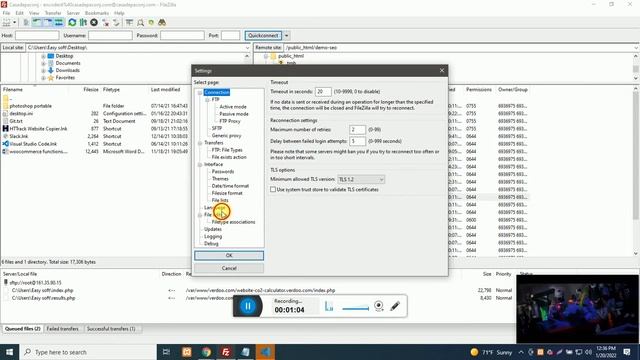Click the pause button on recording widget
640x360 pixels.
click(248, 306)
